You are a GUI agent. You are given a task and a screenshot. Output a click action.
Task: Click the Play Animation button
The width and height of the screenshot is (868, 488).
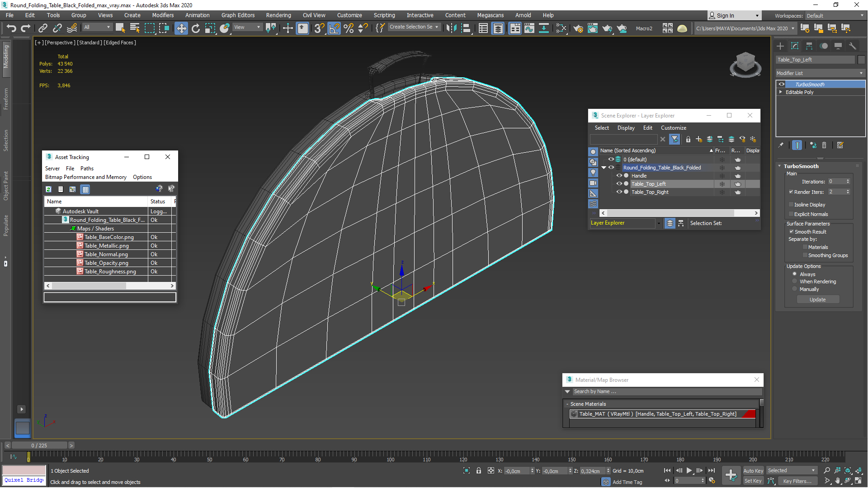(x=689, y=470)
